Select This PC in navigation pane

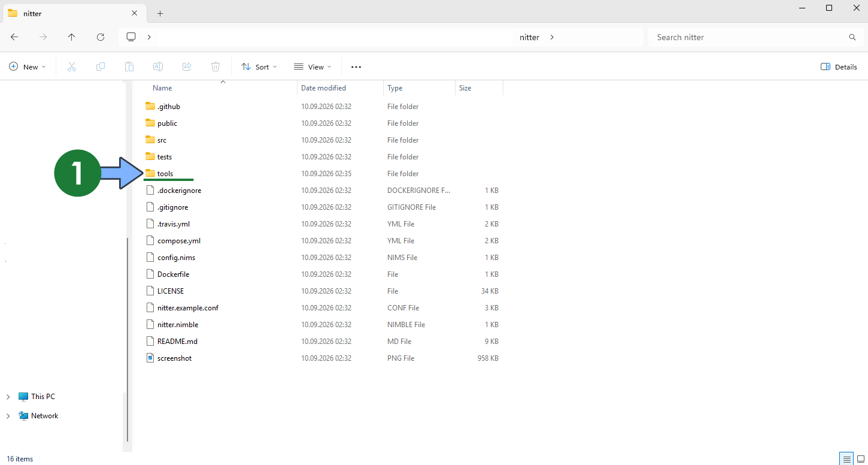tap(43, 397)
